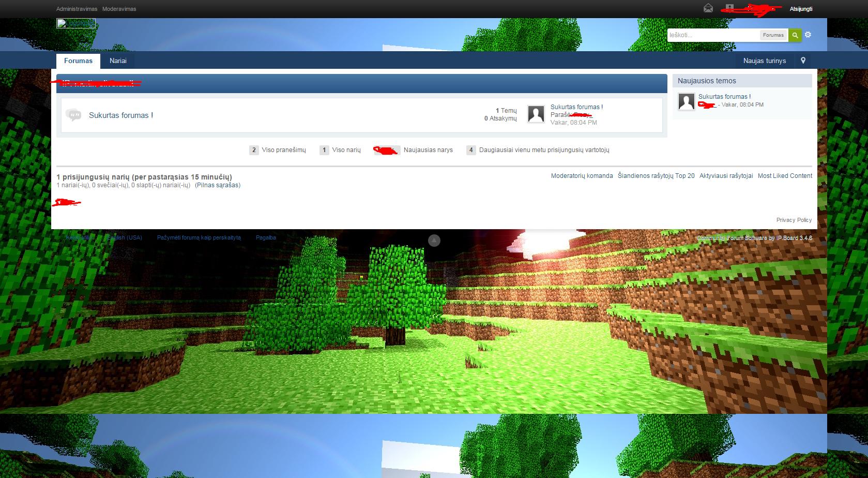Open Aktyviausi rašytojai link

coord(726,176)
